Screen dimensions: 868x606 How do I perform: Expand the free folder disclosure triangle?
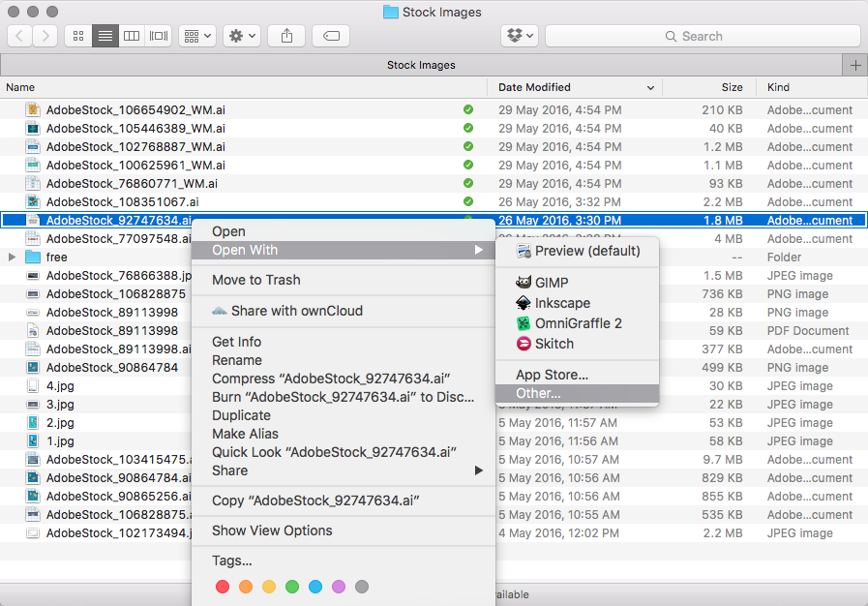(x=12, y=258)
